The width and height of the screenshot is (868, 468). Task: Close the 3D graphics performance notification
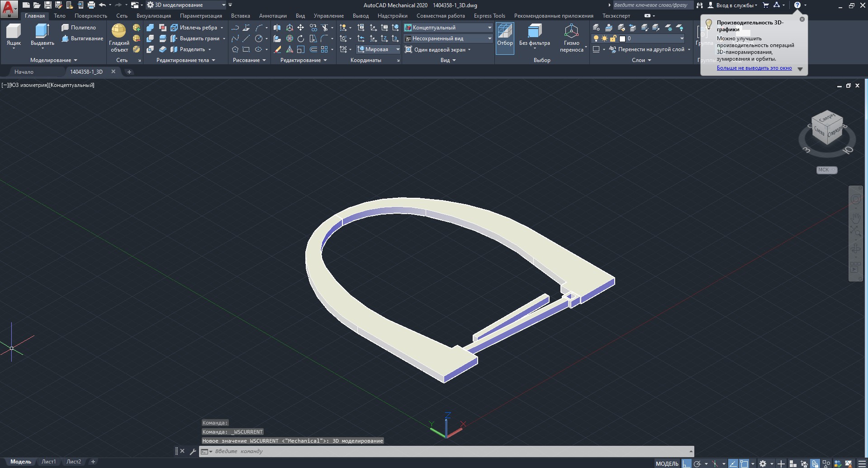coord(802,19)
